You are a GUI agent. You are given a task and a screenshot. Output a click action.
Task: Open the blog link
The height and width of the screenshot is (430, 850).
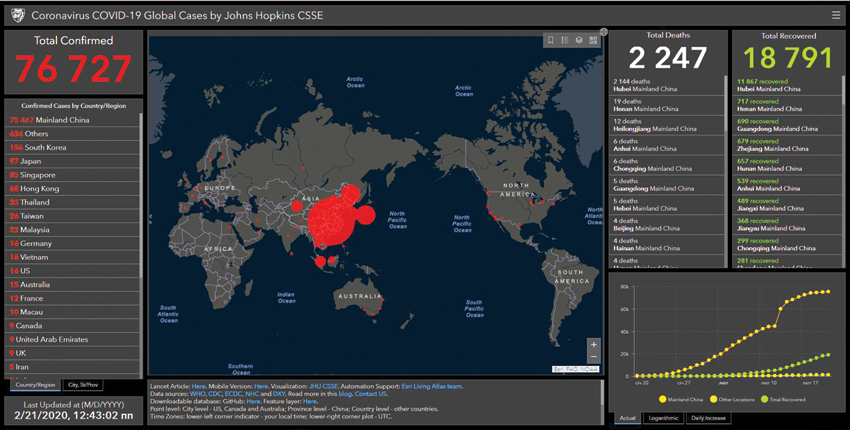coord(345,394)
